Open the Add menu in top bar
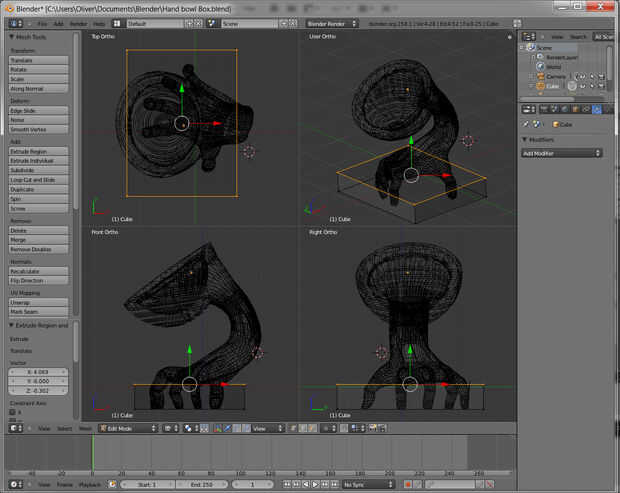The image size is (620, 493). click(x=58, y=22)
